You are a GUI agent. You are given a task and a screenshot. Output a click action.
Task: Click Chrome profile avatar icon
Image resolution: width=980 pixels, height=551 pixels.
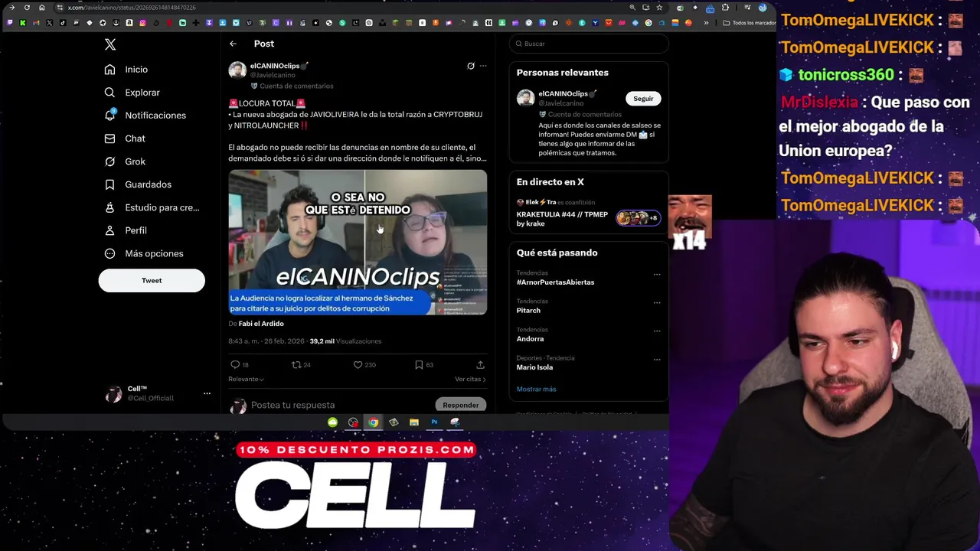pyautogui.click(x=763, y=8)
